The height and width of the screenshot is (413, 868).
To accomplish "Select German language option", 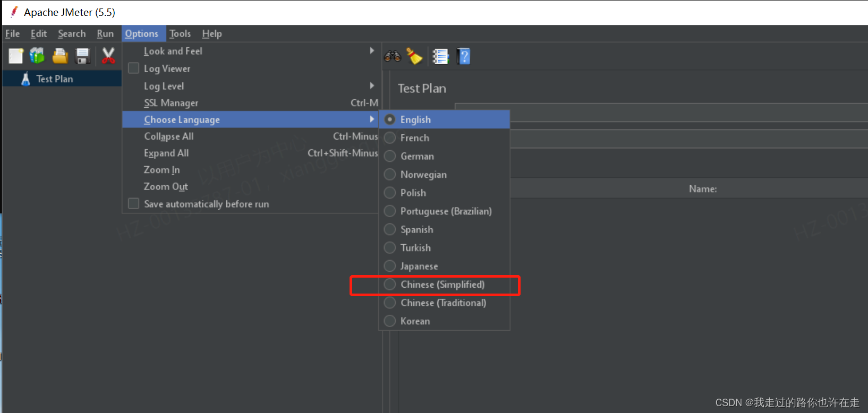I will pyautogui.click(x=445, y=156).
